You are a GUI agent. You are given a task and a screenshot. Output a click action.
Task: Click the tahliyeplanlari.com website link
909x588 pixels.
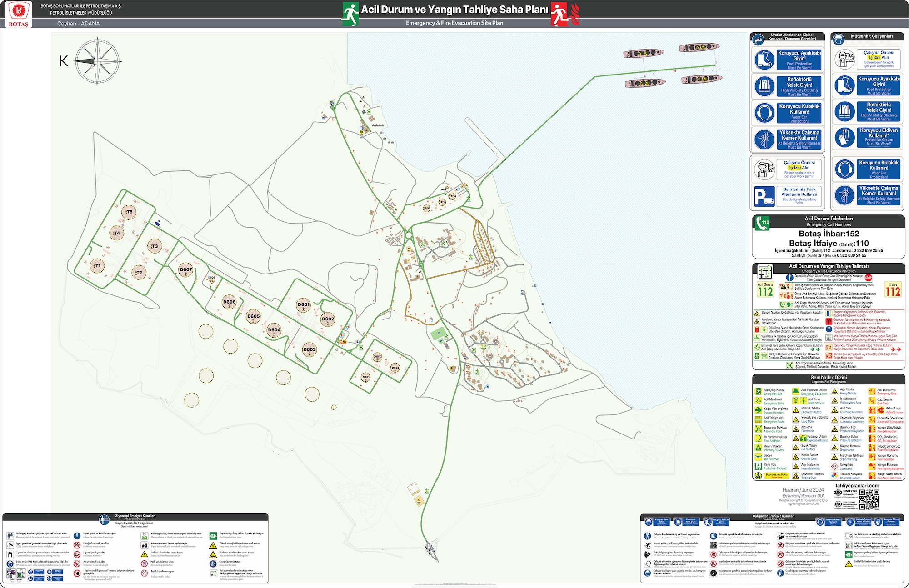(857, 485)
